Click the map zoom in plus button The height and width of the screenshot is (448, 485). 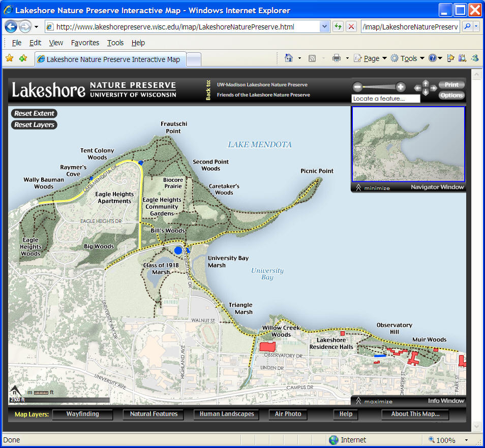pos(401,87)
